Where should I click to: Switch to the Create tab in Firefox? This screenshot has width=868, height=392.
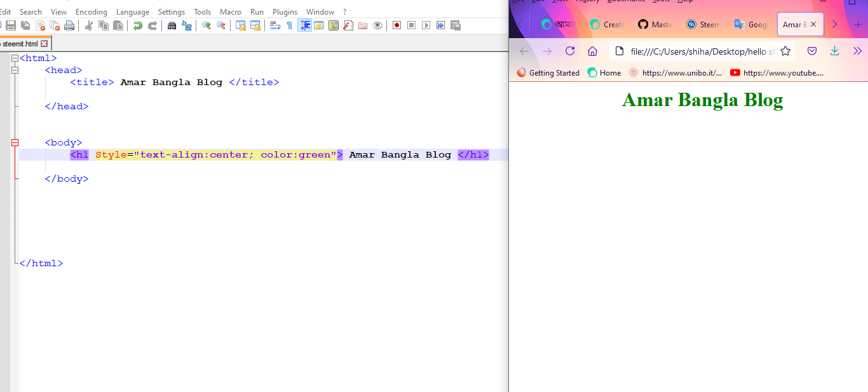click(607, 24)
